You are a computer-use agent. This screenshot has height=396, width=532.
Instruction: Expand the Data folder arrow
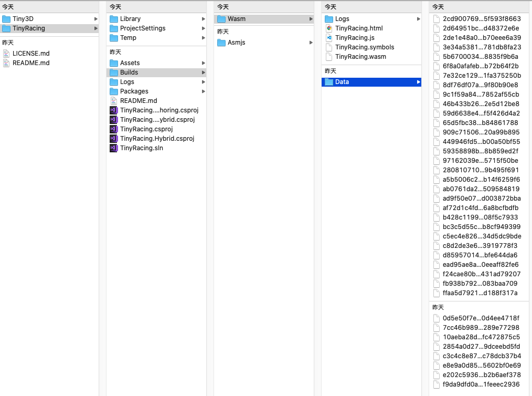417,81
